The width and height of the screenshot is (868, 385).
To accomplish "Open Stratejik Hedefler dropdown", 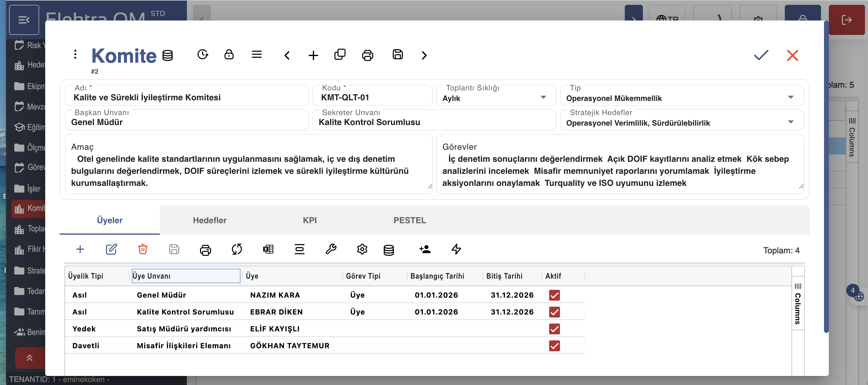I will (x=791, y=122).
